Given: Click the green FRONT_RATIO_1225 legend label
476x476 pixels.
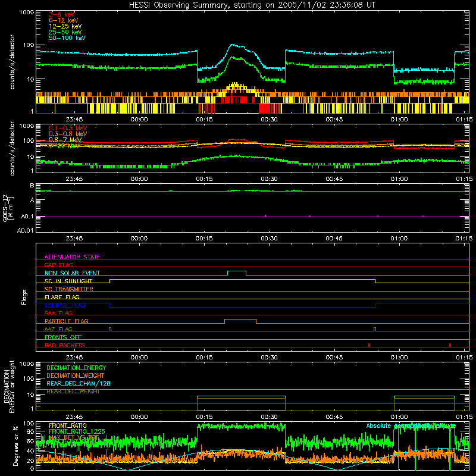Looking at the screenshot, I should pyautogui.click(x=77, y=431).
